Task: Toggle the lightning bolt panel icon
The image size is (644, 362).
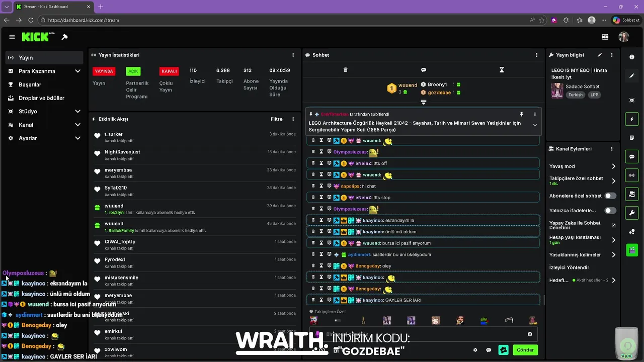Action: 632,119
